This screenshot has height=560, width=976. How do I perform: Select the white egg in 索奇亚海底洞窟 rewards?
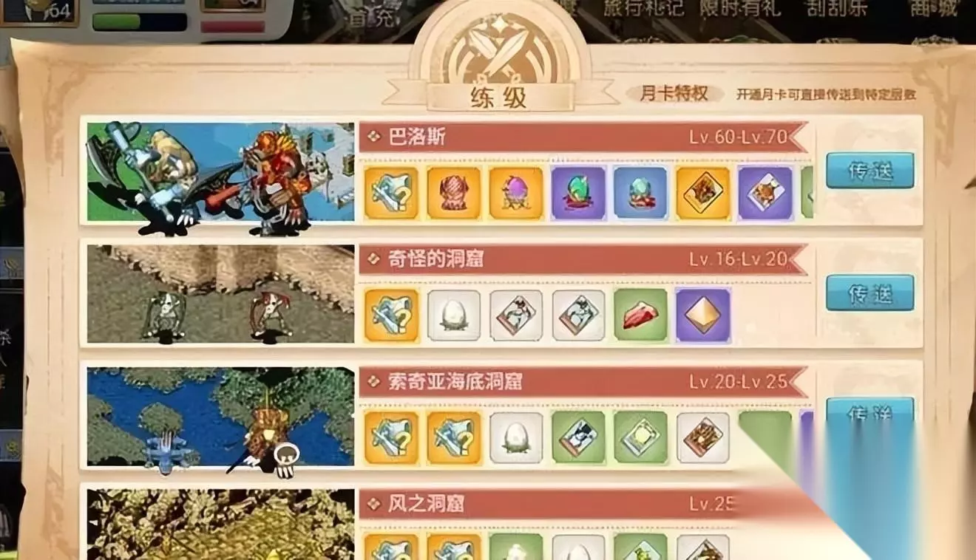[x=516, y=437]
